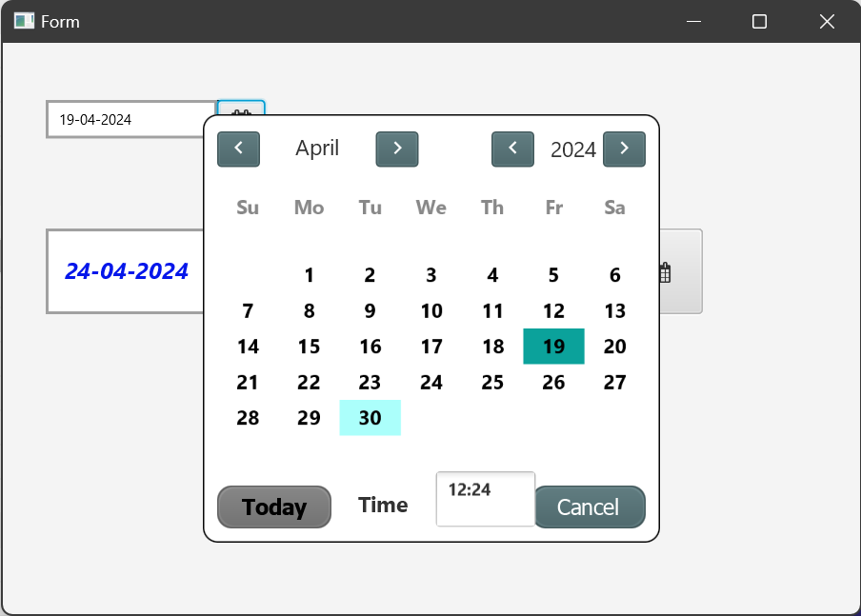Click the blue 24-04-2024 date field
The width and height of the screenshot is (861, 616).
tap(126, 271)
